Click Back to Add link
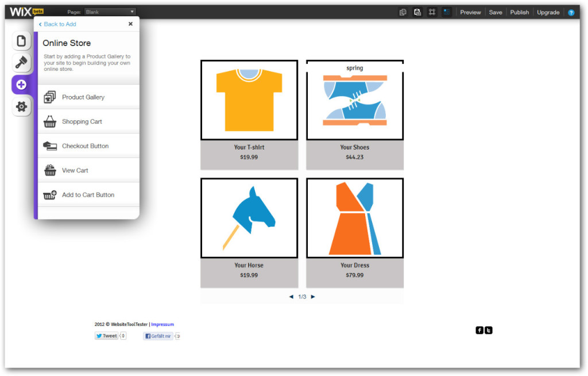This screenshot has width=588, height=376. tap(58, 24)
